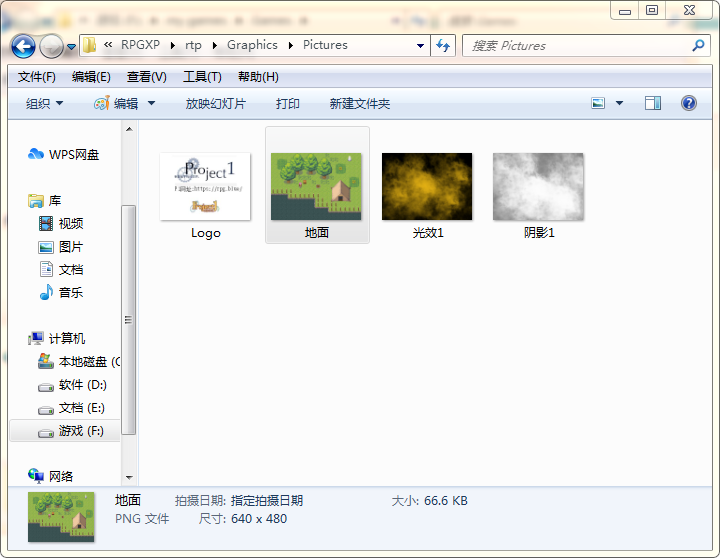The width and height of the screenshot is (720, 558).
Task: Expand the hidden parent path chevrons
Action: click(x=108, y=45)
